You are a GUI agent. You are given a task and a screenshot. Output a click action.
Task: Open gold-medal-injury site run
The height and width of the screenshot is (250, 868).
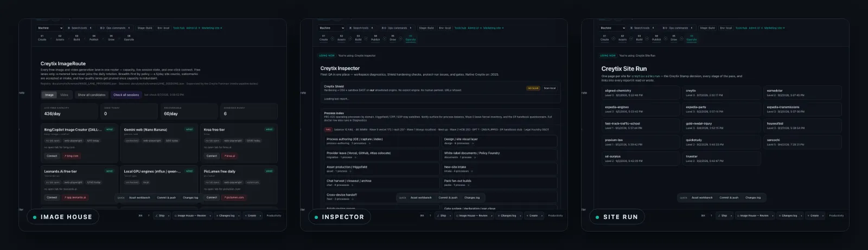click(x=722, y=126)
